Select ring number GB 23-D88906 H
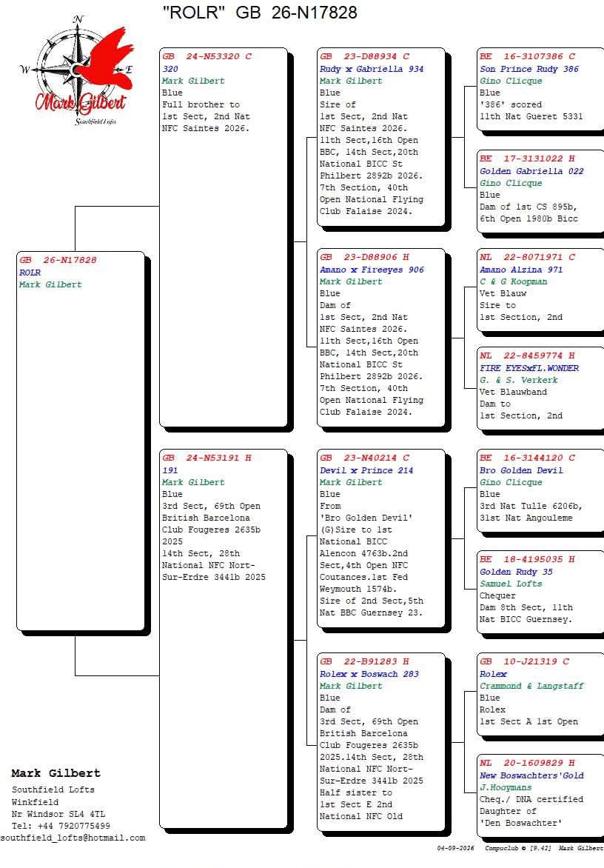604x868 pixels. 364,258
